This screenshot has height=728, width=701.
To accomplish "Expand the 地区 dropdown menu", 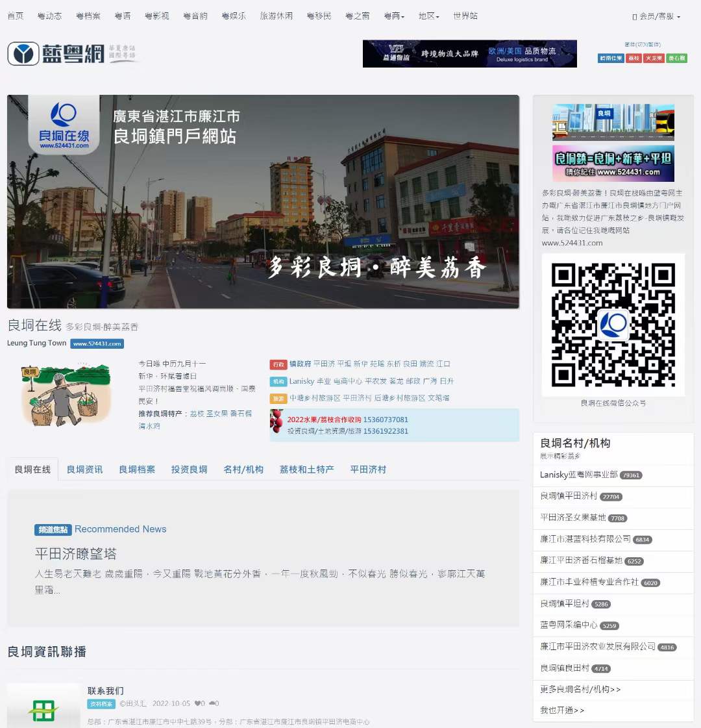I will pyautogui.click(x=428, y=16).
